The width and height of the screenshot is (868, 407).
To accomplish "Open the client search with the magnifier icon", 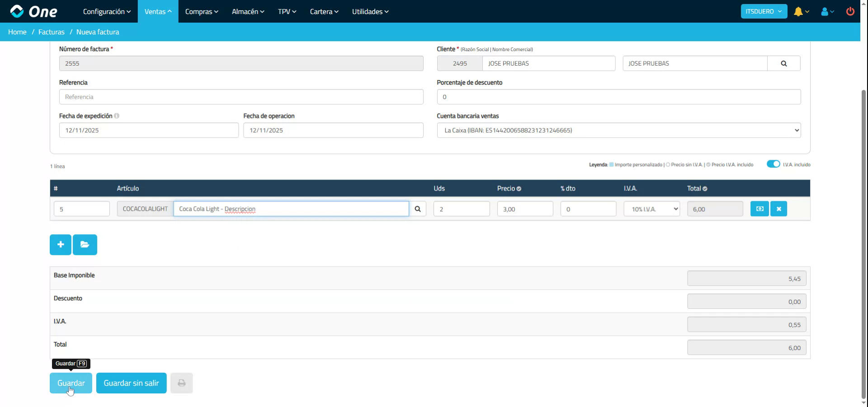I will 783,63.
